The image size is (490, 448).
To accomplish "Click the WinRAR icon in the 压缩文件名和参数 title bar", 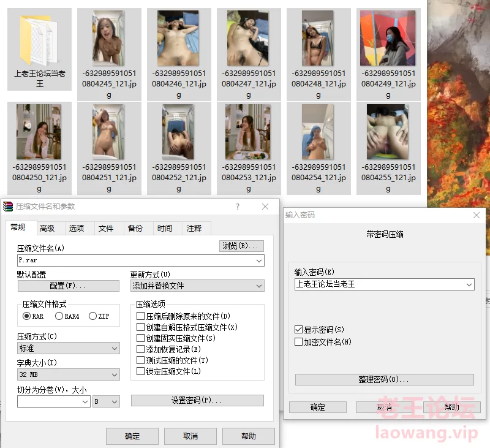I will coord(8,207).
